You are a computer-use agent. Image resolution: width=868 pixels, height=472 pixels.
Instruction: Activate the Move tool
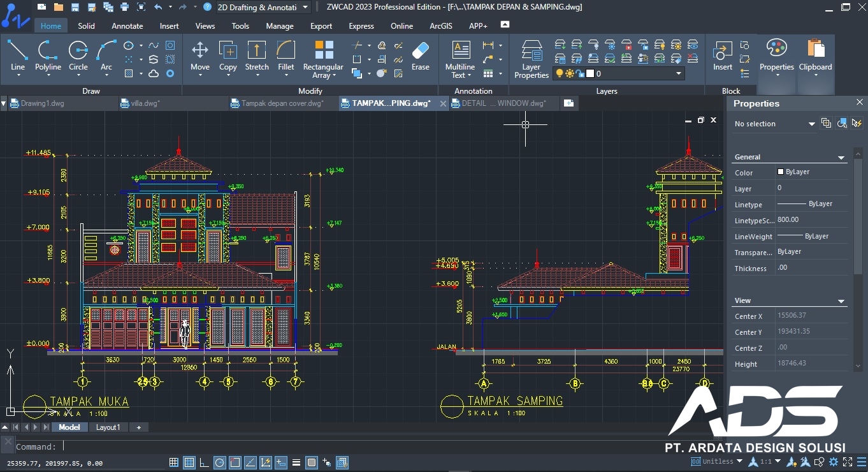200,57
